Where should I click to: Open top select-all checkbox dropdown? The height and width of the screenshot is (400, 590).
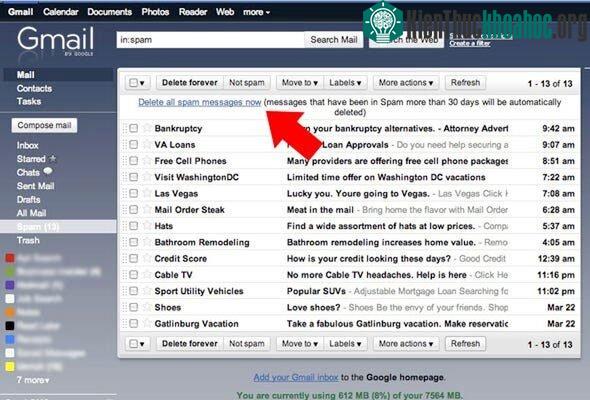[137, 83]
